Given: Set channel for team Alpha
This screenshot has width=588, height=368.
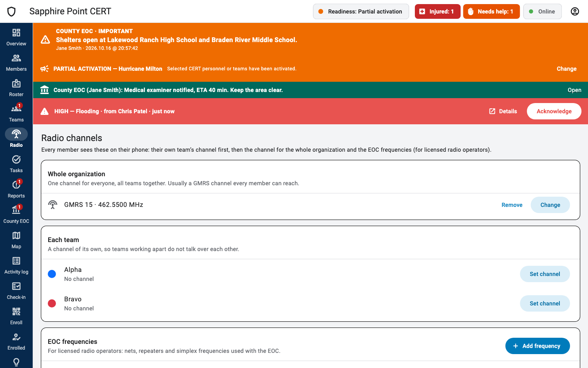Looking at the screenshot, I should tap(545, 274).
